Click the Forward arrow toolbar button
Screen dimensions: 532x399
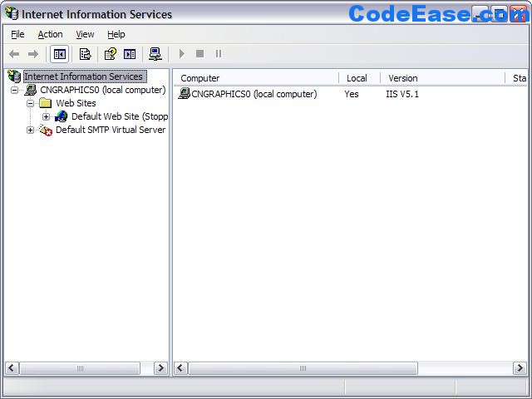[33, 54]
